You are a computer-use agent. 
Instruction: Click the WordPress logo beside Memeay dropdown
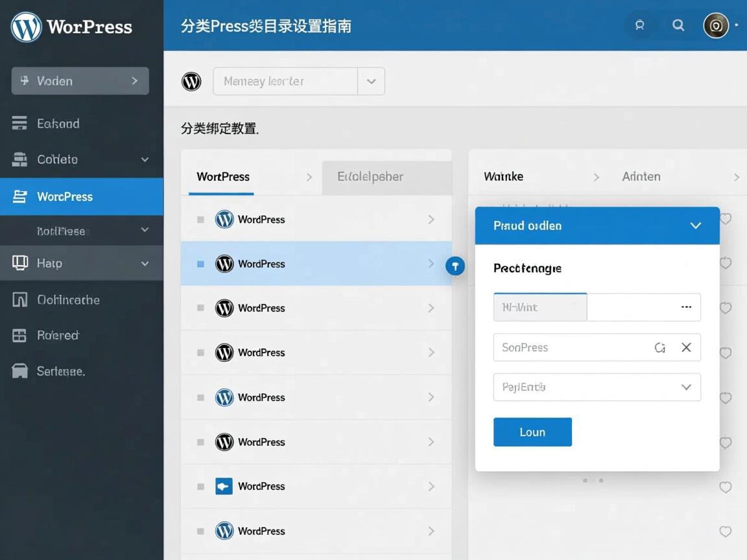[191, 82]
